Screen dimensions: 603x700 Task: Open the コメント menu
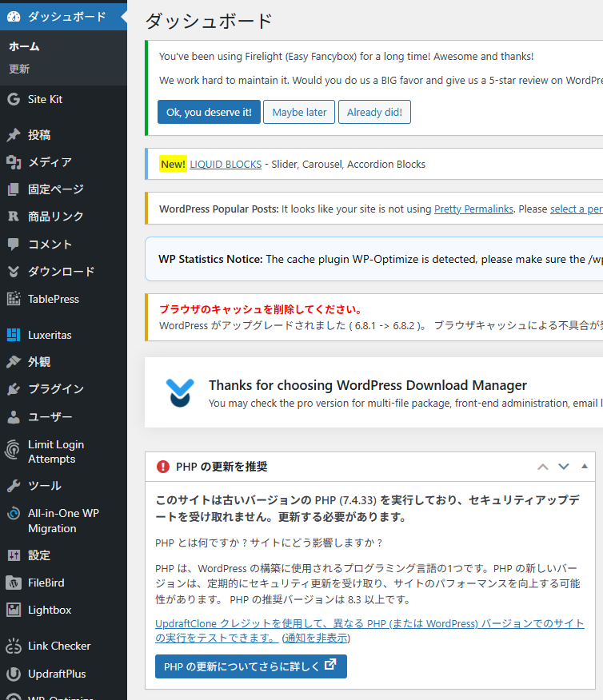(63, 245)
